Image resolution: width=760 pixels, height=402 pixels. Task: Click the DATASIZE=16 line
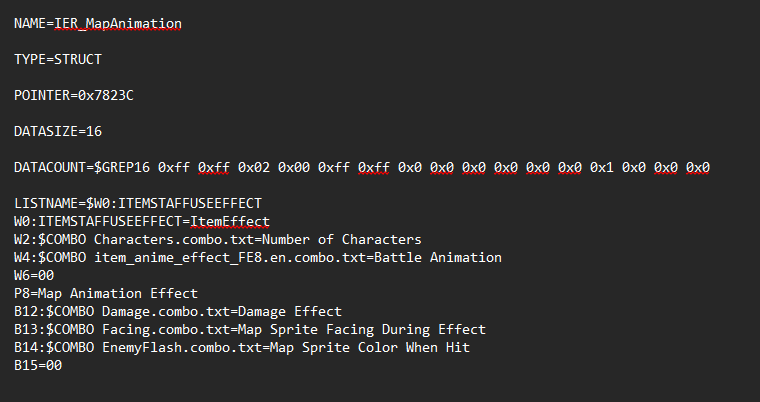[58, 131]
